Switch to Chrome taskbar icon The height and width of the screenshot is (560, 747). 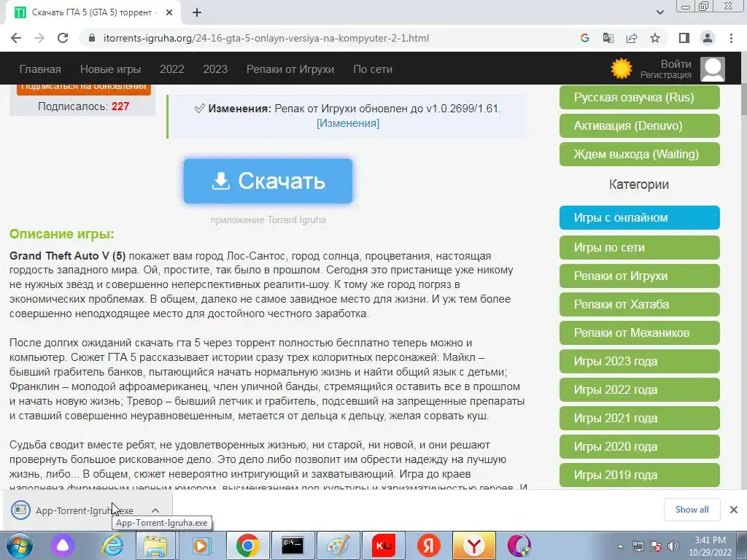[247, 545]
